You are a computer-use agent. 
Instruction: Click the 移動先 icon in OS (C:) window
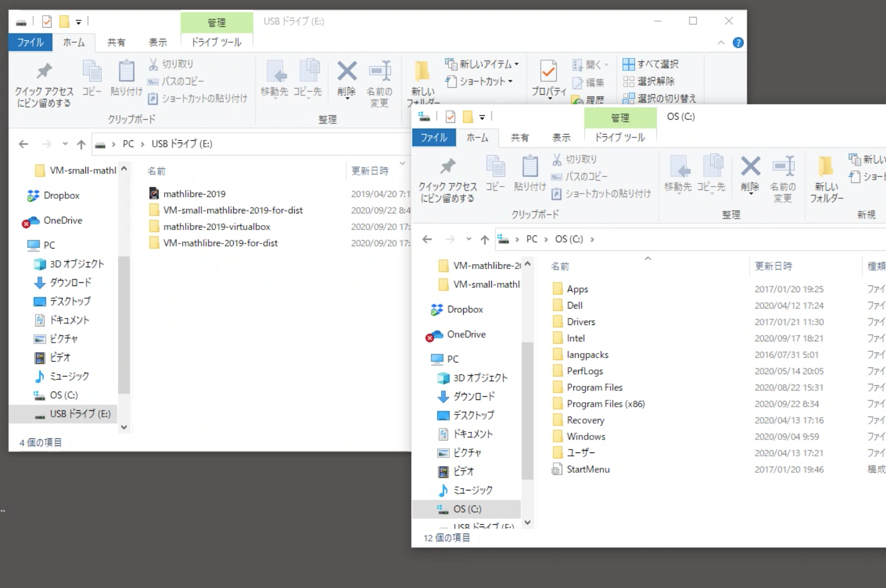tap(678, 173)
